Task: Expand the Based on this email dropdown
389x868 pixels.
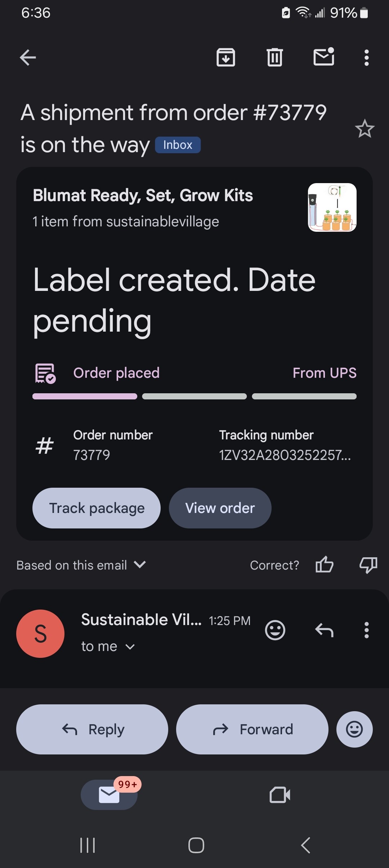Action: (140, 564)
